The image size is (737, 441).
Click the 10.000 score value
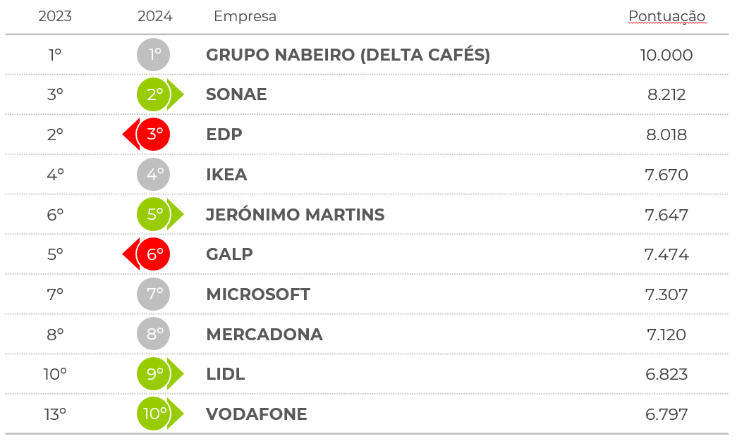pyautogui.click(x=667, y=55)
